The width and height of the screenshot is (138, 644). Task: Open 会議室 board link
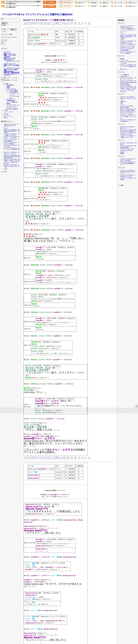pyautogui.click(x=8, y=88)
